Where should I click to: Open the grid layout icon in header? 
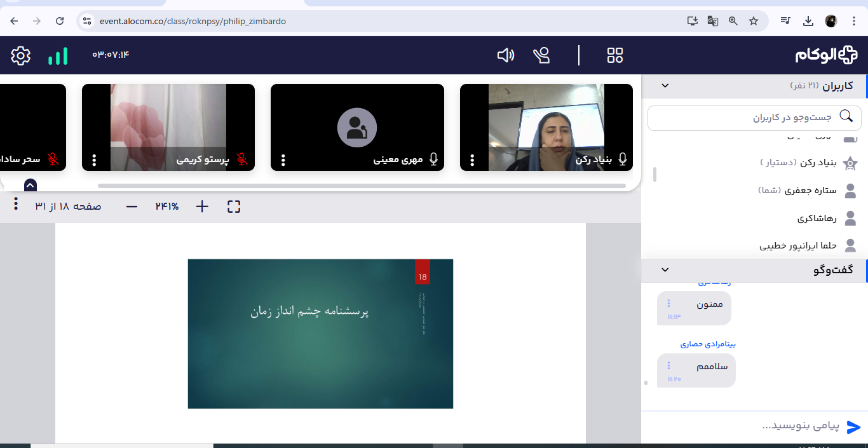(x=615, y=55)
